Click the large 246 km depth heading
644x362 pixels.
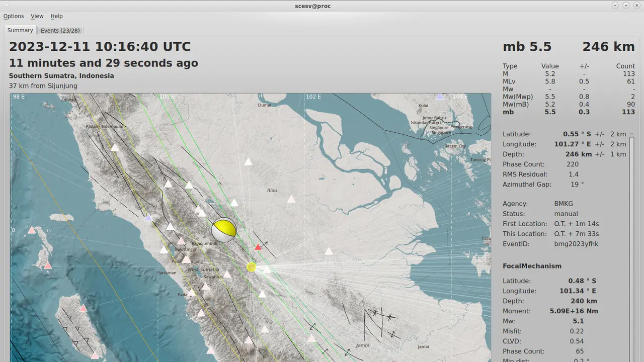608,47
